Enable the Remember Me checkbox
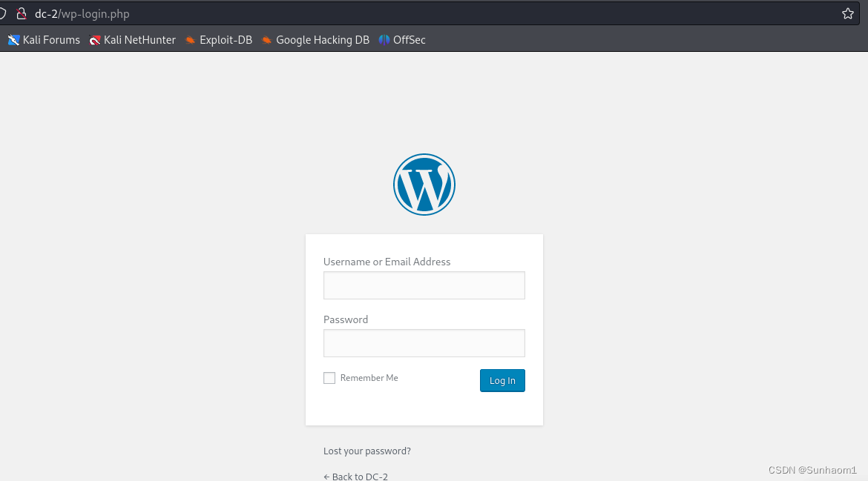 [x=329, y=378]
